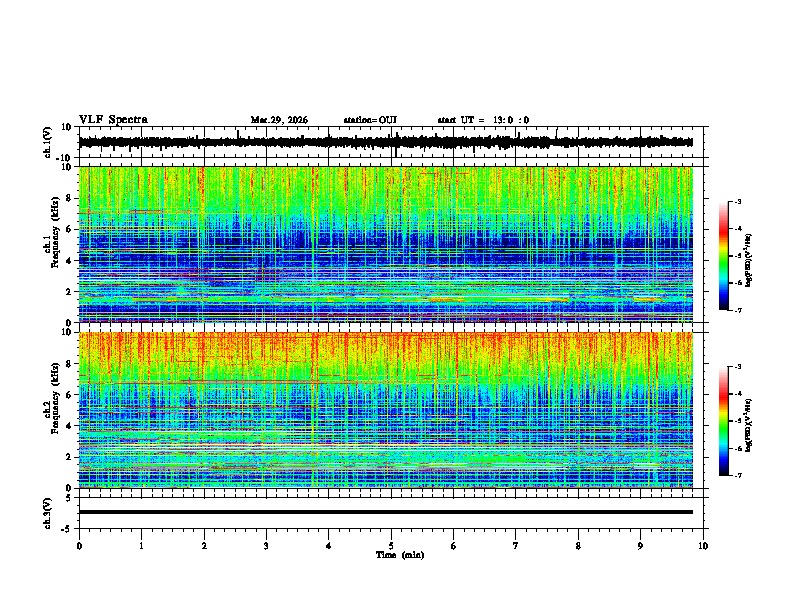This screenshot has height=612, width=792.
Task: Click the ch.2 PSD color scale bar
Action: 724,421
